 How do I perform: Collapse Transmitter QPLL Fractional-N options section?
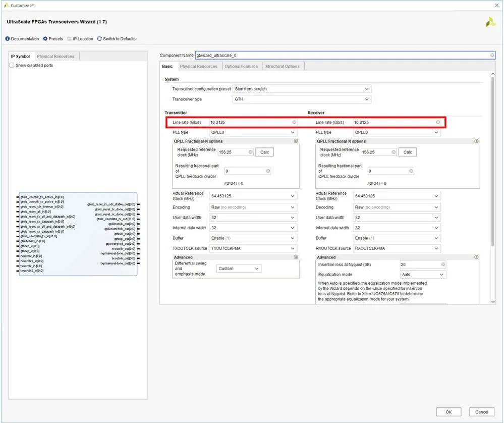[296, 141]
